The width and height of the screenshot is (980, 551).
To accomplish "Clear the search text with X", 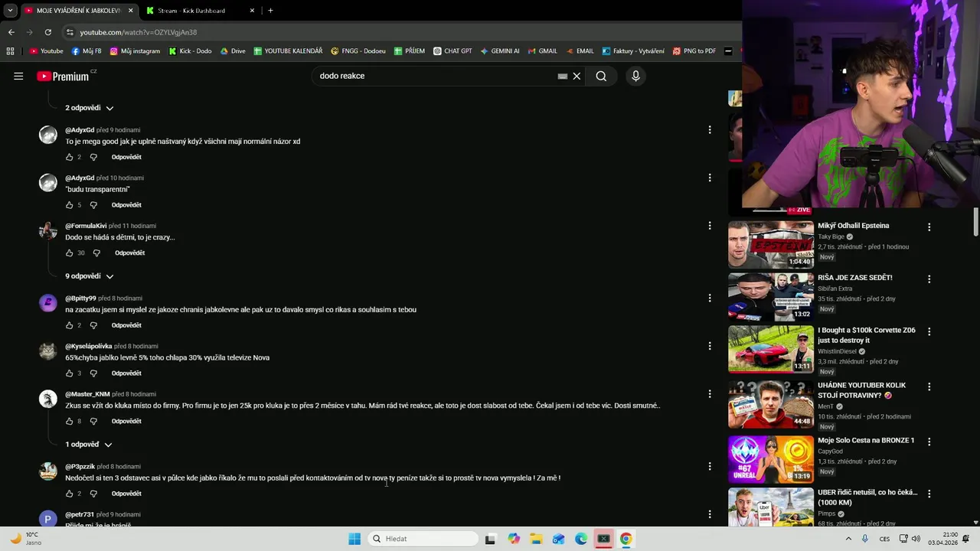I will point(577,76).
